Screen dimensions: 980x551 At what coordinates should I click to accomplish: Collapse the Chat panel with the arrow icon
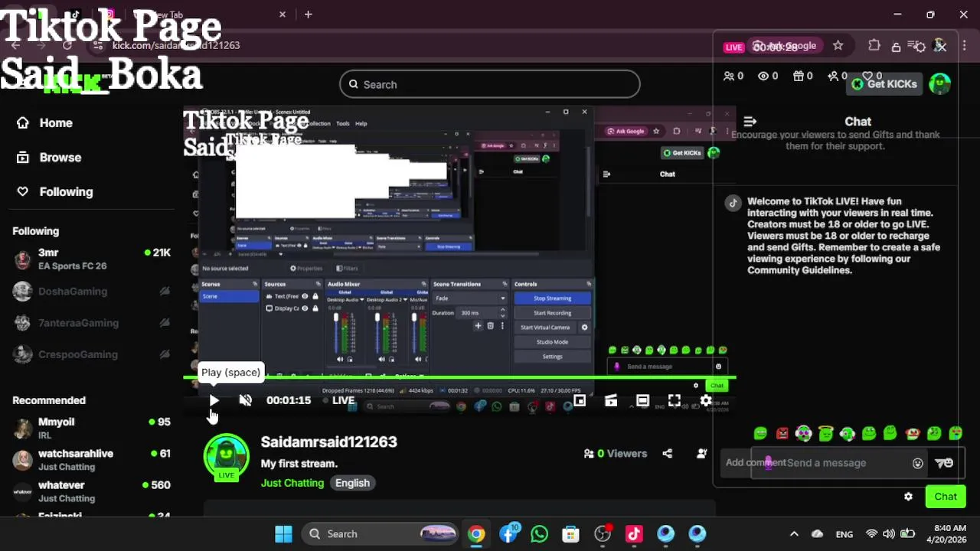coord(750,121)
